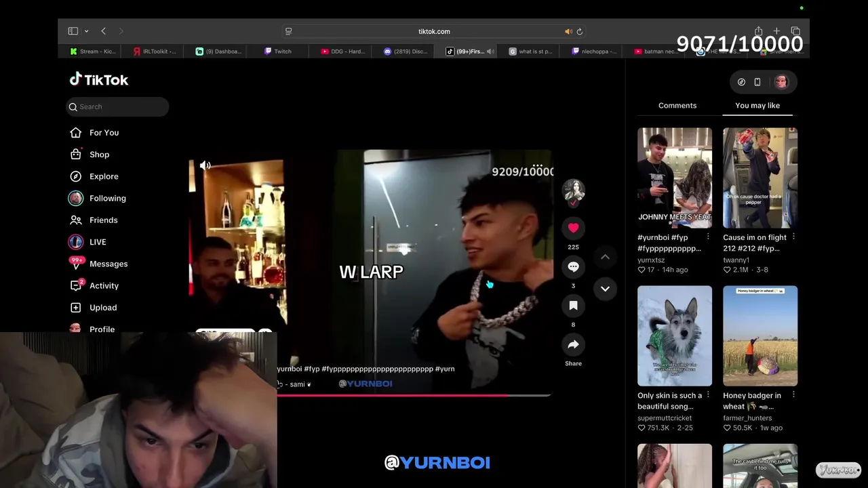Open the Honey badger in wheat thumbnail
Image resolution: width=868 pixels, height=488 pixels.
(x=760, y=335)
